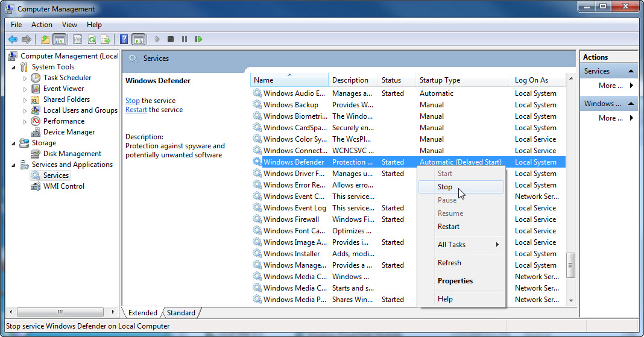Viewport: 644px width, 337px height.
Task: Open the Action menu
Action: pos(42,25)
